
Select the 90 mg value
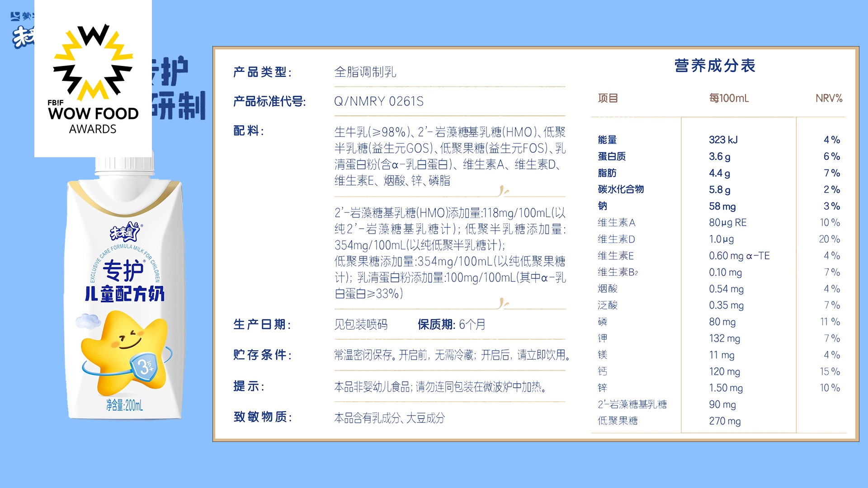[x=722, y=404]
